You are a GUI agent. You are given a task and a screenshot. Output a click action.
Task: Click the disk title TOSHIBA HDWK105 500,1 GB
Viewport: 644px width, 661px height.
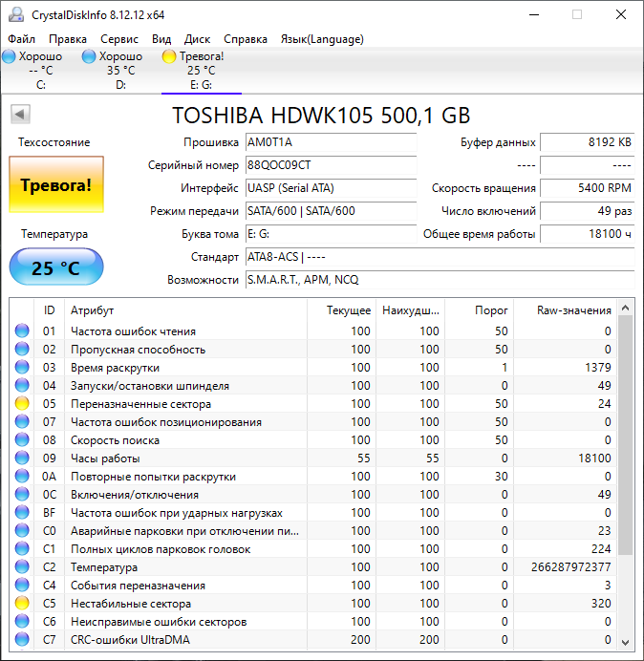coord(321,115)
